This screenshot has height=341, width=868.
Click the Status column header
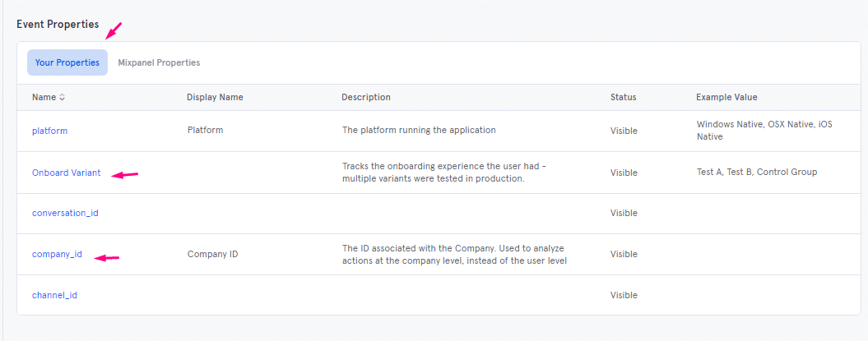624,97
